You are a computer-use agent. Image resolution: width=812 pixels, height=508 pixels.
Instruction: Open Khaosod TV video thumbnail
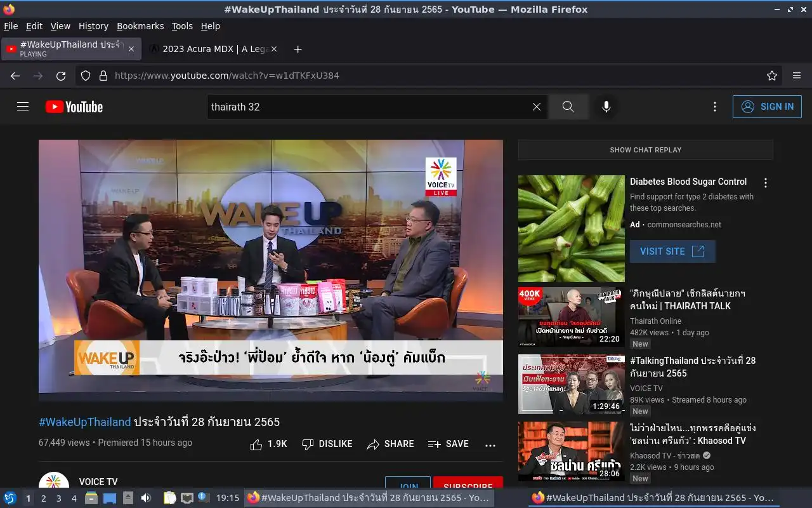pos(572,451)
